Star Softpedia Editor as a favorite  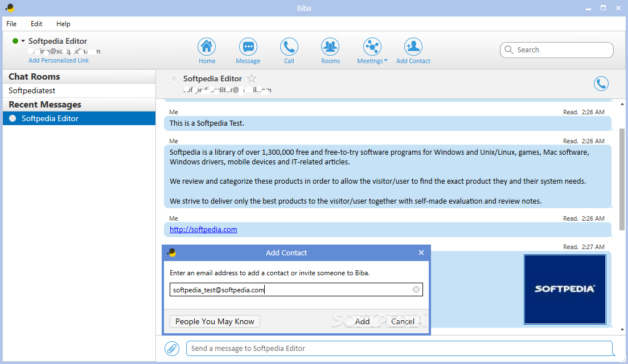252,78
